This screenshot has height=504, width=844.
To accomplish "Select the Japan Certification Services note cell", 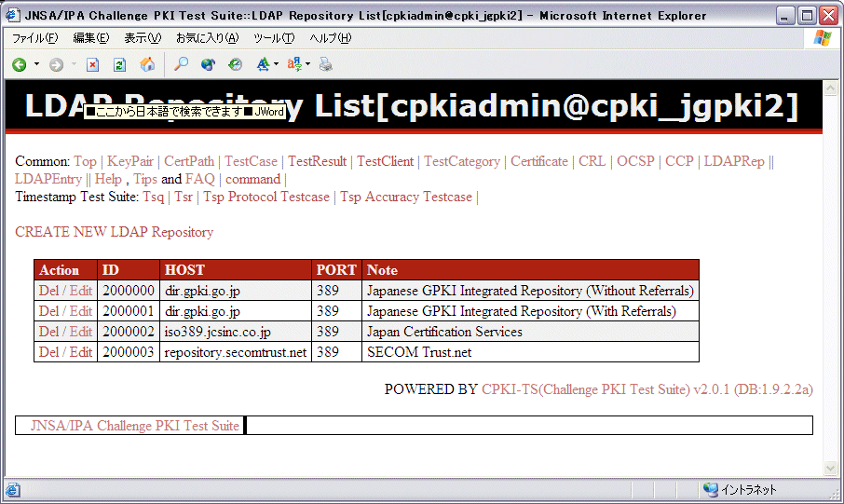I will point(530,332).
